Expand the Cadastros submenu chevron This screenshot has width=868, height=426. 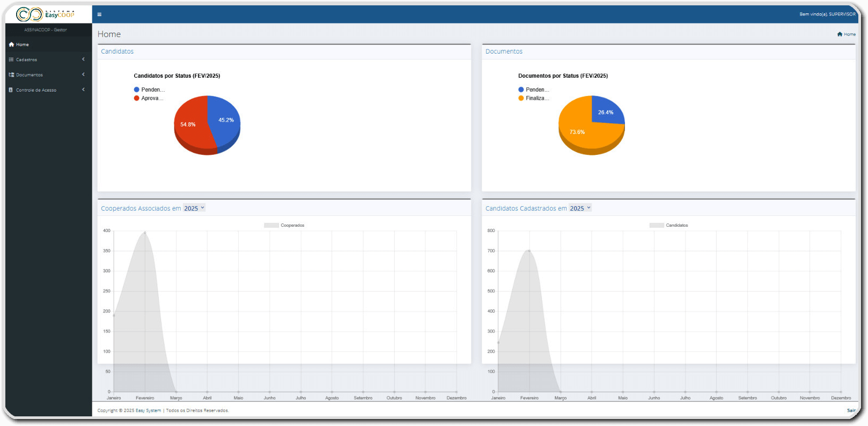coord(83,59)
